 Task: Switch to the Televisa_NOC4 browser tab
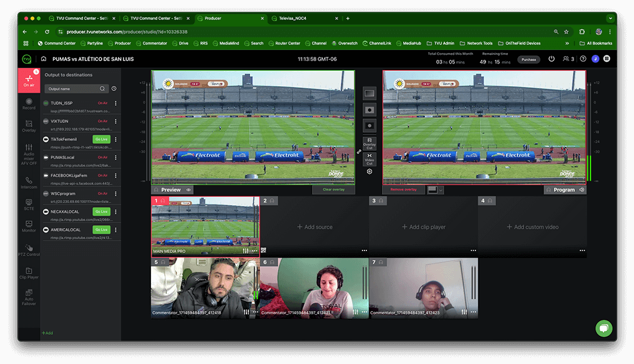305,18
